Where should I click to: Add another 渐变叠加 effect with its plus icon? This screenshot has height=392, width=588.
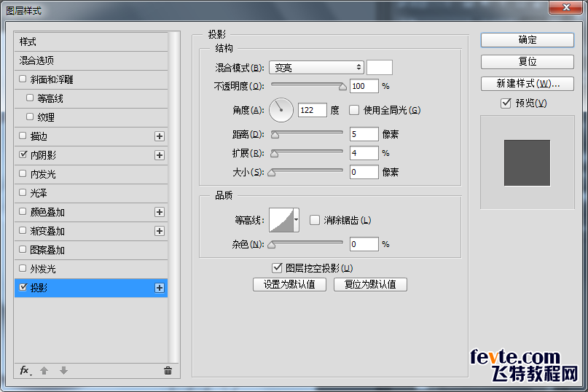click(160, 231)
